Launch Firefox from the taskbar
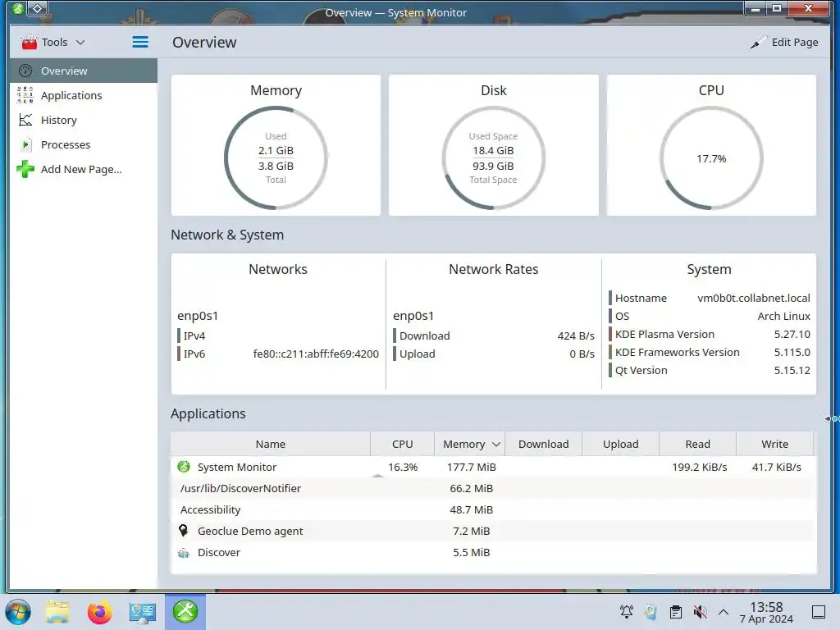The width and height of the screenshot is (840, 630). point(99,612)
